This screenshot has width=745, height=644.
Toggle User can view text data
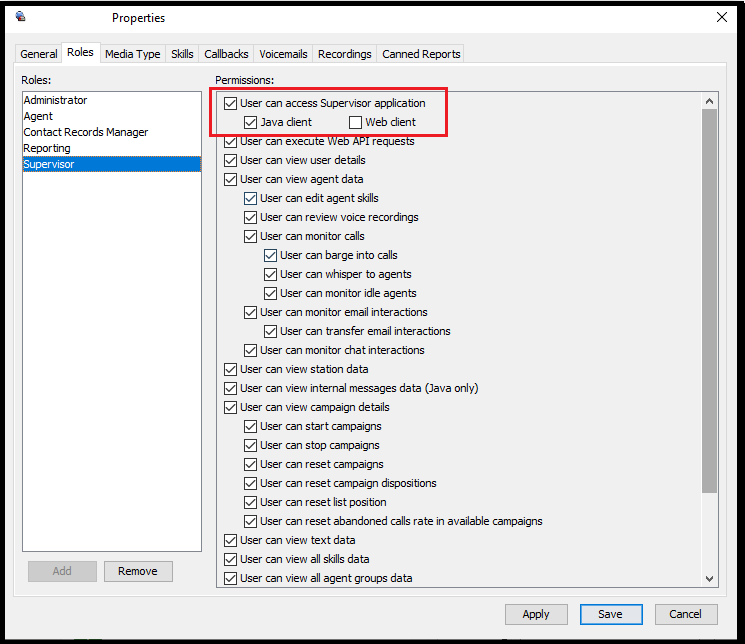[x=230, y=540]
